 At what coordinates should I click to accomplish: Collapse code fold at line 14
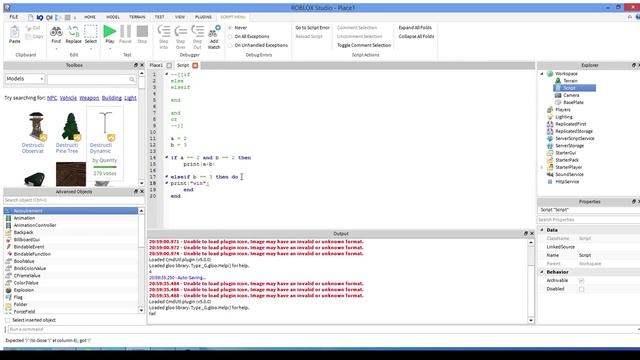tap(167, 158)
